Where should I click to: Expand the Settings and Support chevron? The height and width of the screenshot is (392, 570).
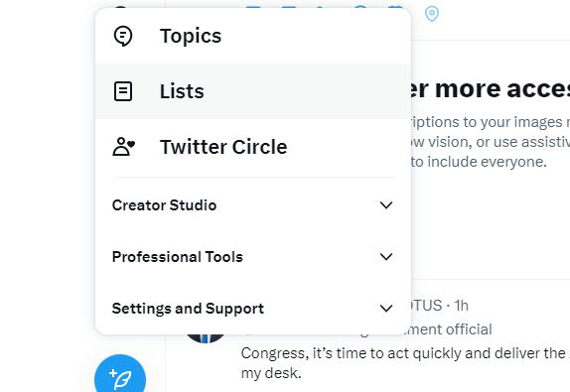click(x=386, y=309)
